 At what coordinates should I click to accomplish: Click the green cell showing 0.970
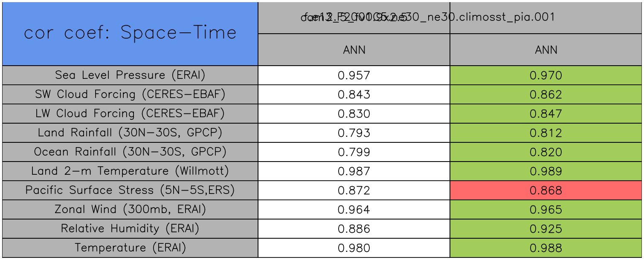[546, 76]
